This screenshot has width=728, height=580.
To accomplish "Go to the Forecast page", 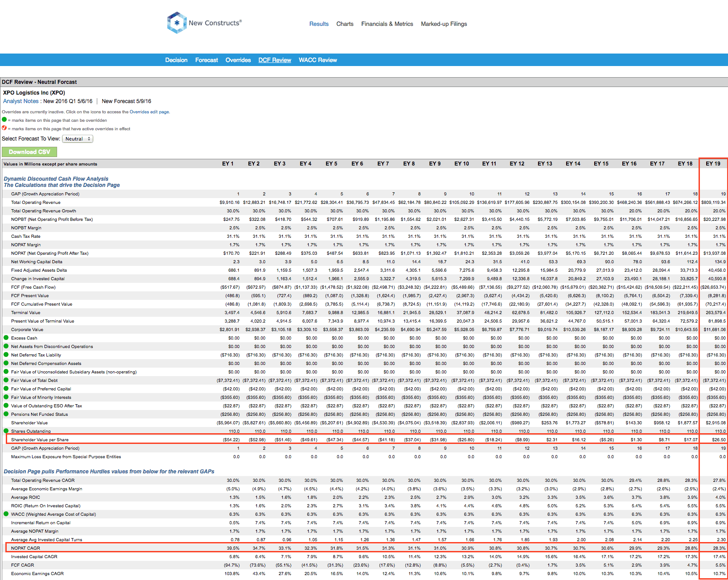I will (207, 60).
